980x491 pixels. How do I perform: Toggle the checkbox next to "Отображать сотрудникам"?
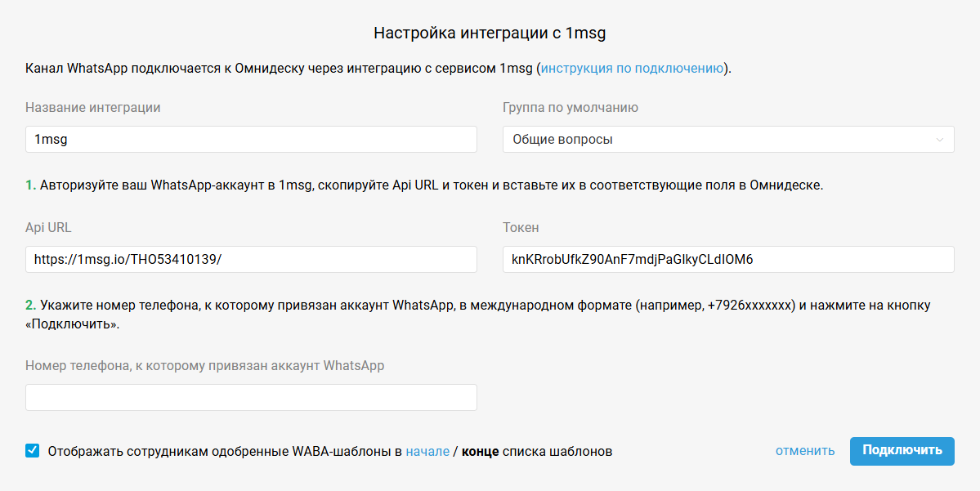pyautogui.click(x=31, y=449)
